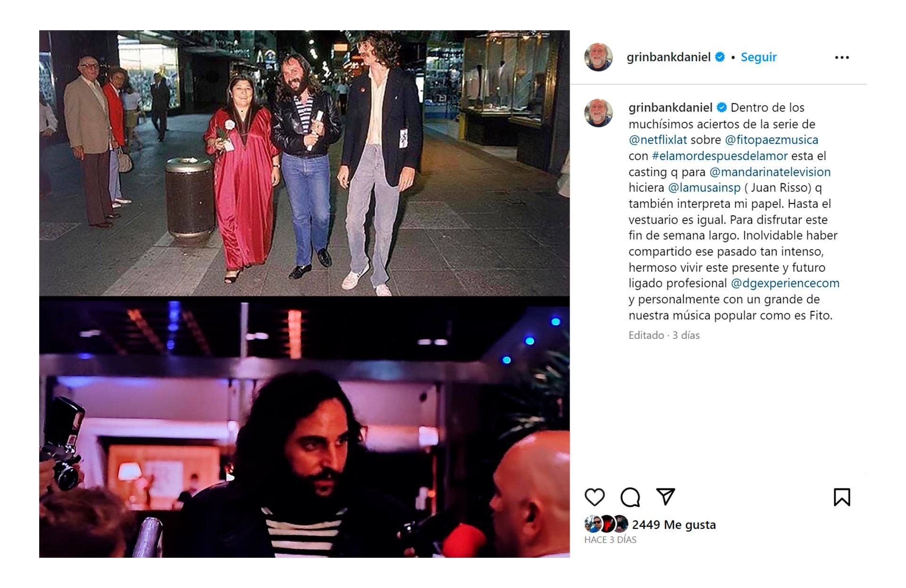The width and height of the screenshot is (906, 588).
Task: Open the @netflixlat mention
Action: click(658, 140)
